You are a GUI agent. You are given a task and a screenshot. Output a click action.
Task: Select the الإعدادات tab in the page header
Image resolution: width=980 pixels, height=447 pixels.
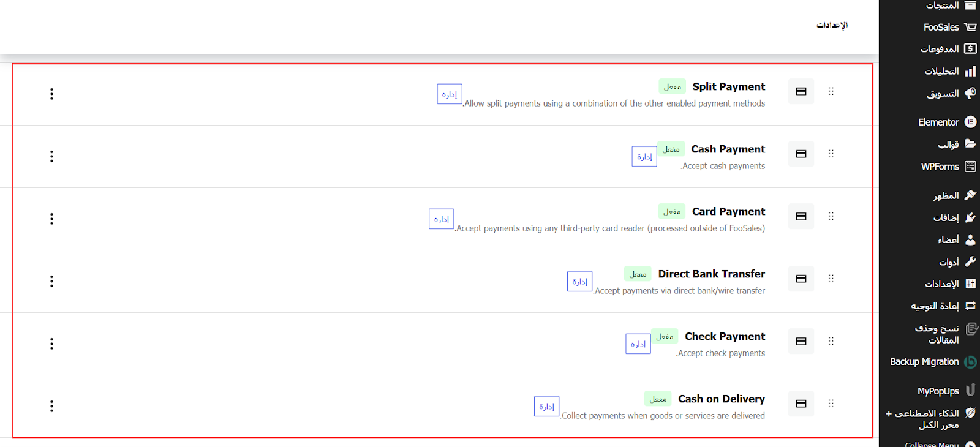pos(832,25)
